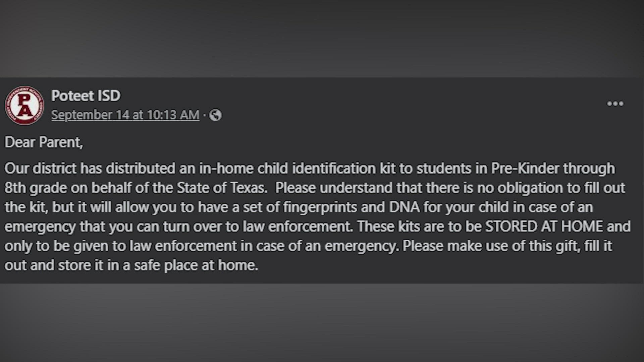Click the audience indicator icon after the date
This screenshot has width=644, height=362.
pos(216,115)
